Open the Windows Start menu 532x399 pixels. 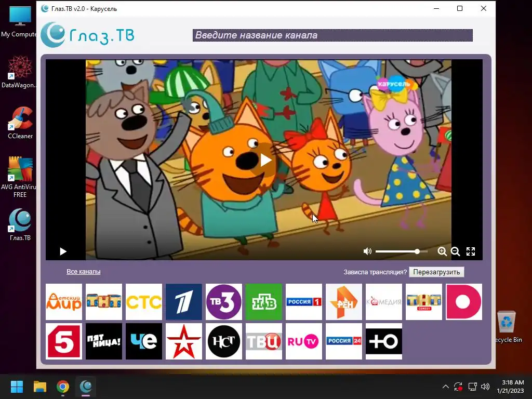[x=17, y=387]
